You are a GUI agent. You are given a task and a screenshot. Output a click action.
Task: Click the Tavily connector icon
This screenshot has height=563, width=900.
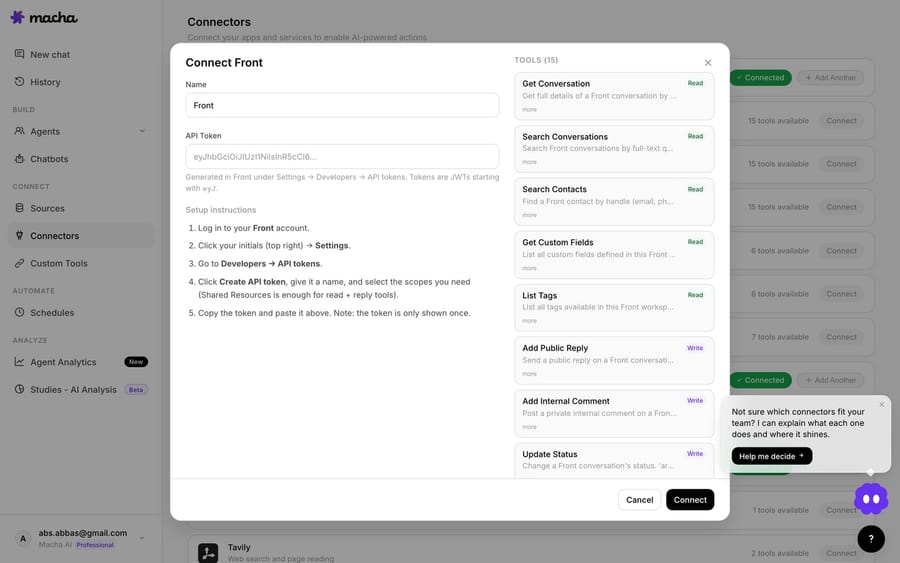coord(208,553)
